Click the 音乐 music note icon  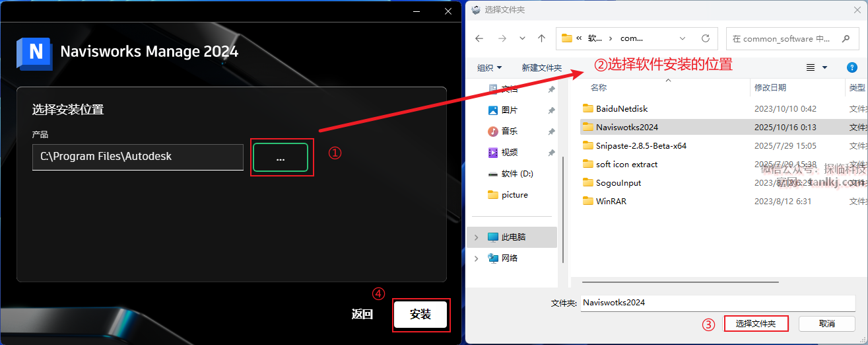[492, 131]
